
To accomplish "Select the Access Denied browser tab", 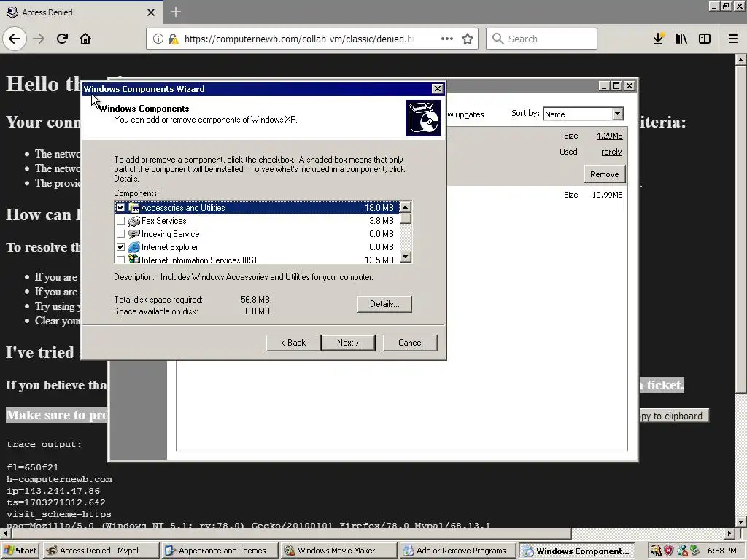I will [81, 12].
